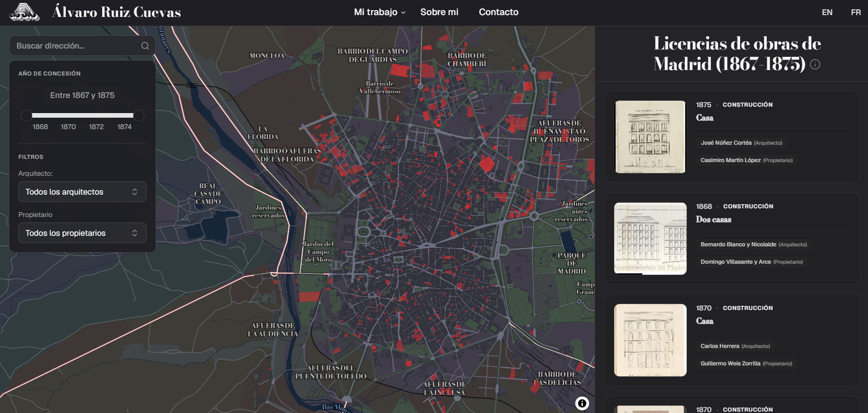The width and height of the screenshot is (868, 413).
Task: Click the BARRIO DE CHAMBERÍ map label
Action: [x=467, y=60]
